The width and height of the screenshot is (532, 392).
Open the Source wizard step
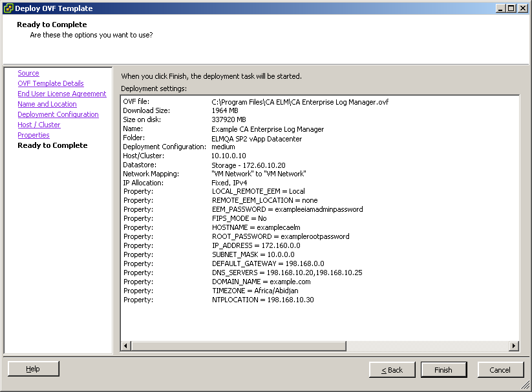tap(28, 73)
